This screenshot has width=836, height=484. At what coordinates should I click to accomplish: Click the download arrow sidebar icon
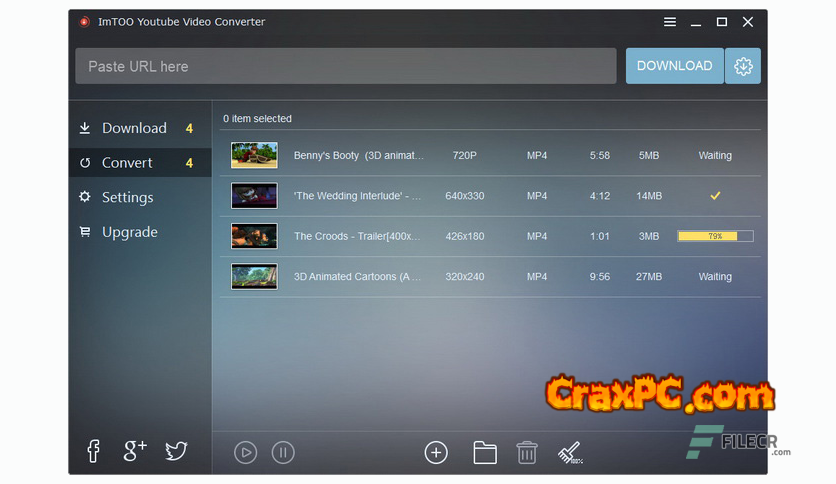click(85, 128)
